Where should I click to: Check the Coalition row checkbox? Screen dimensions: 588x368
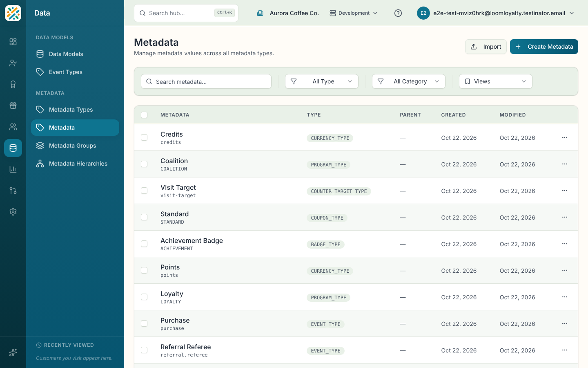click(x=144, y=164)
